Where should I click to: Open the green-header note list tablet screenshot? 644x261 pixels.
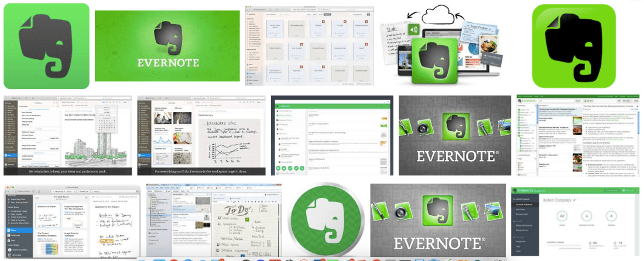point(333,135)
